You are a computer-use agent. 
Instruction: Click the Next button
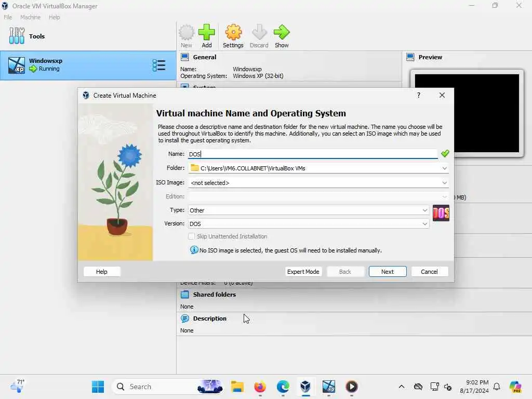click(x=388, y=271)
